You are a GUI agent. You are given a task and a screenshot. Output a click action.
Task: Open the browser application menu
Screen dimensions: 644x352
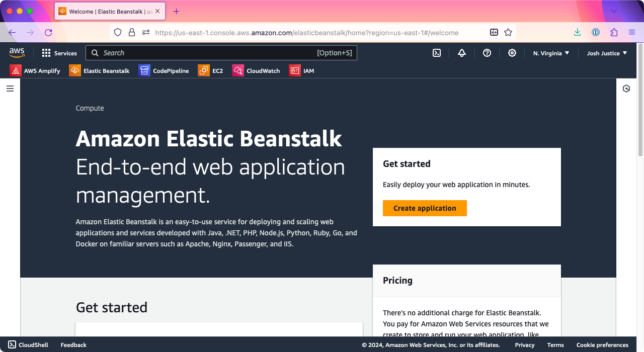coord(632,33)
